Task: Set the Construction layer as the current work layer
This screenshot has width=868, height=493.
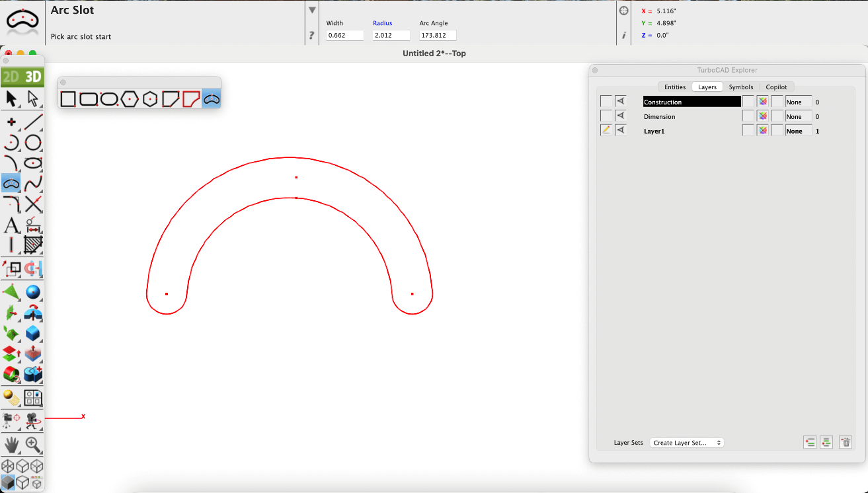Action: pyautogui.click(x=606, y=102)
